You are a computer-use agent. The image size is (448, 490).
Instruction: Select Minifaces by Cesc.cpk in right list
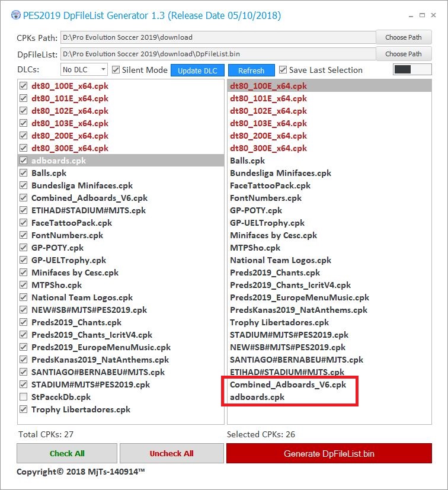(273, 235)
